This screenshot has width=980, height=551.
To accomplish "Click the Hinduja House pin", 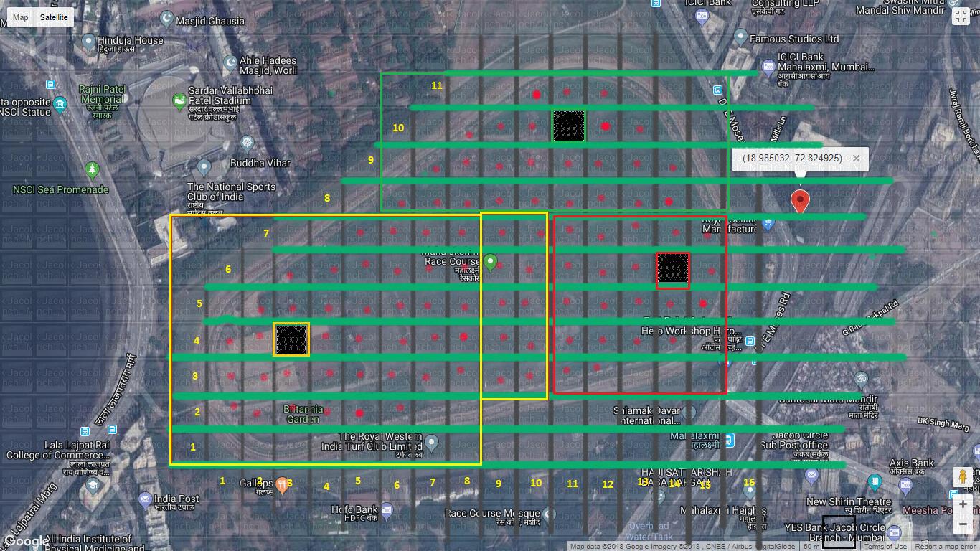I will [88, 40].
